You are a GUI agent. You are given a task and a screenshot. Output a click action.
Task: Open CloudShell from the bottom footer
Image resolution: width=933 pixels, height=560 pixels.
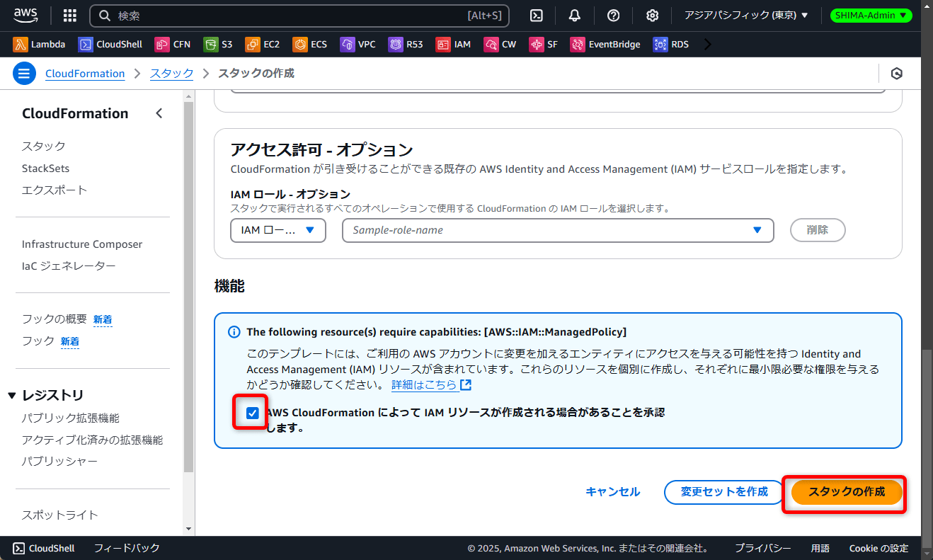[x=44, y=548]
